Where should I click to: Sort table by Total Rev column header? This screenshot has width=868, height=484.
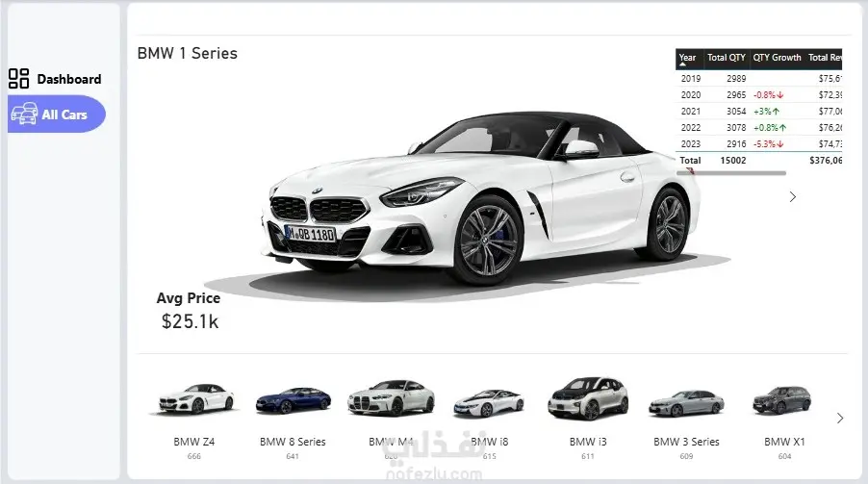825,58
